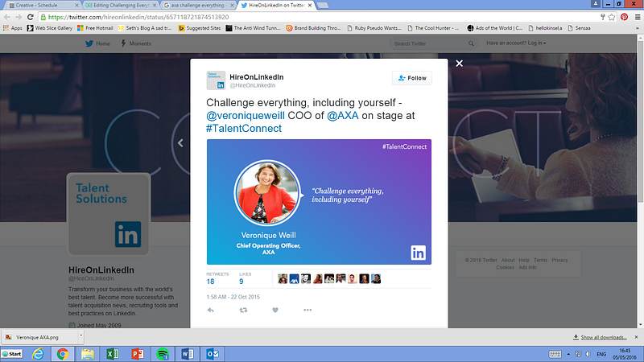
Task: Click the Twitter Home bird icon
Action: point(89,43)
